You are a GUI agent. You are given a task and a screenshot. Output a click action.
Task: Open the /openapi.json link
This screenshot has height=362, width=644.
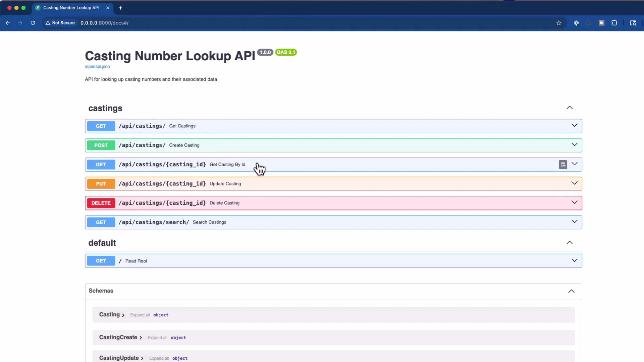[97, 66]
